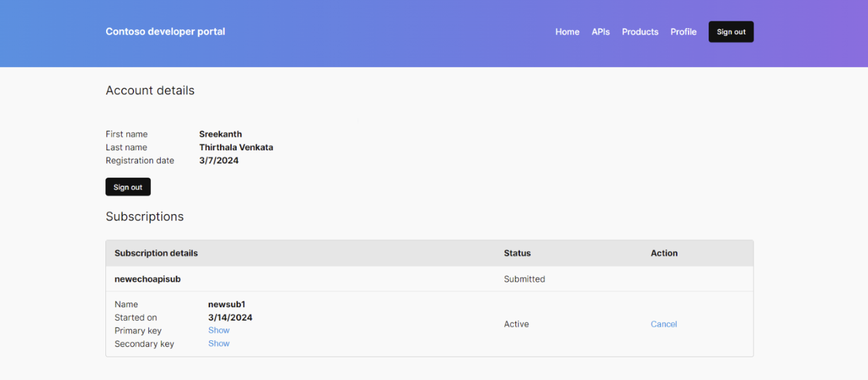Image resolution: width=868 pixels, height=380 pixels.
Task: Sign out using the top-right button
Action: [731, 31]
